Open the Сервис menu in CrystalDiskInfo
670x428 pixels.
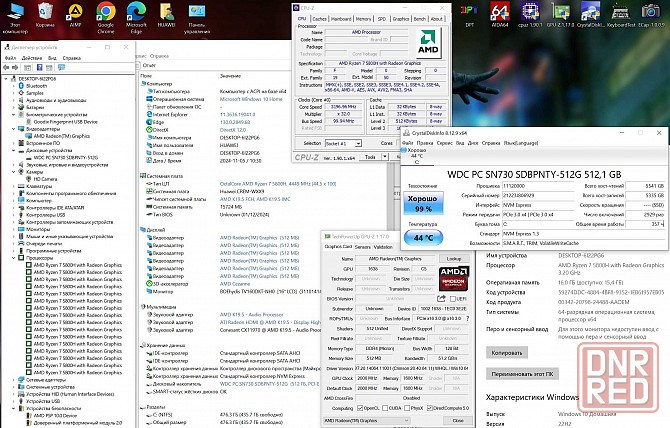[444, 143]
